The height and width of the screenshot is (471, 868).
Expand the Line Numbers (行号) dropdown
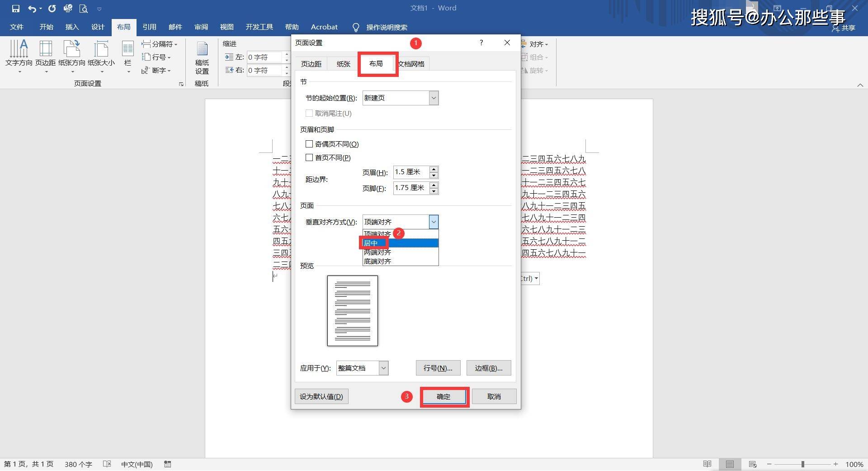(156, 57)
